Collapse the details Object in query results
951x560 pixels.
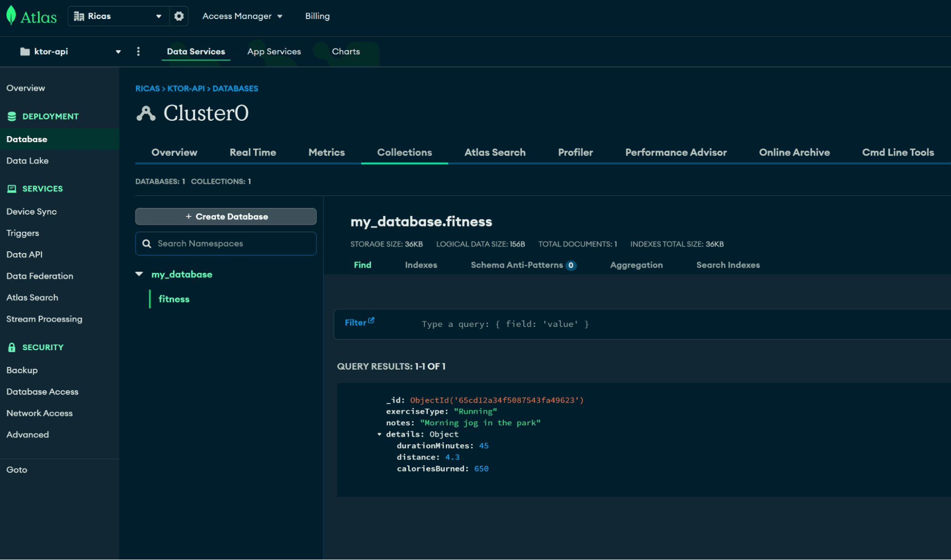379,434
